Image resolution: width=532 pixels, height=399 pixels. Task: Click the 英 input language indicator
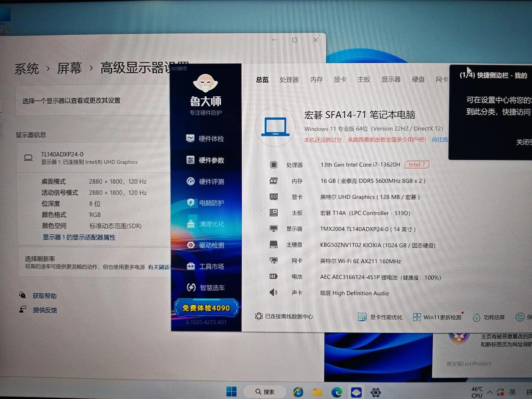click(513, 392)
